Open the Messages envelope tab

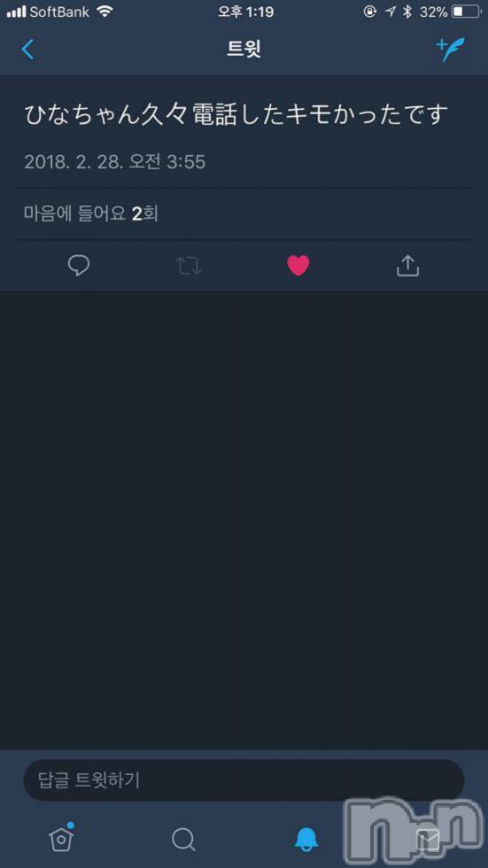pyautogui.click(x=428, y=841)
